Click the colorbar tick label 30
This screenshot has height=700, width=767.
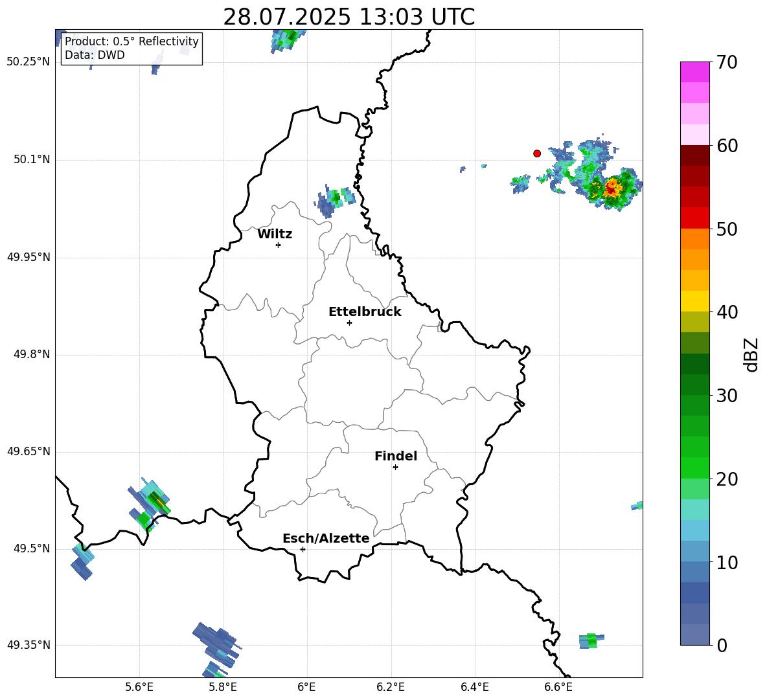tap(727, 396)
